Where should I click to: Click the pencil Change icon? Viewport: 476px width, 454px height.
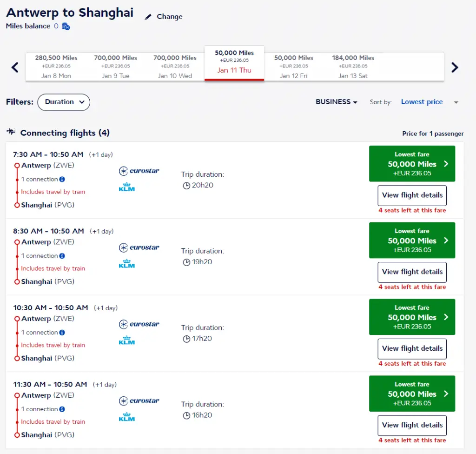tap(148, 17)
